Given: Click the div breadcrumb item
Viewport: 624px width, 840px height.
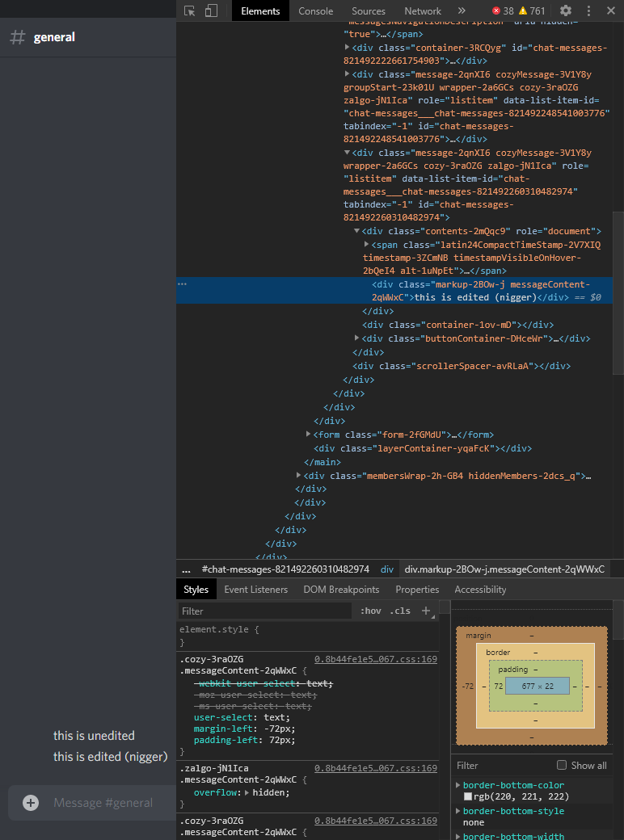Looking at the screenshot, I should [387, 569].
